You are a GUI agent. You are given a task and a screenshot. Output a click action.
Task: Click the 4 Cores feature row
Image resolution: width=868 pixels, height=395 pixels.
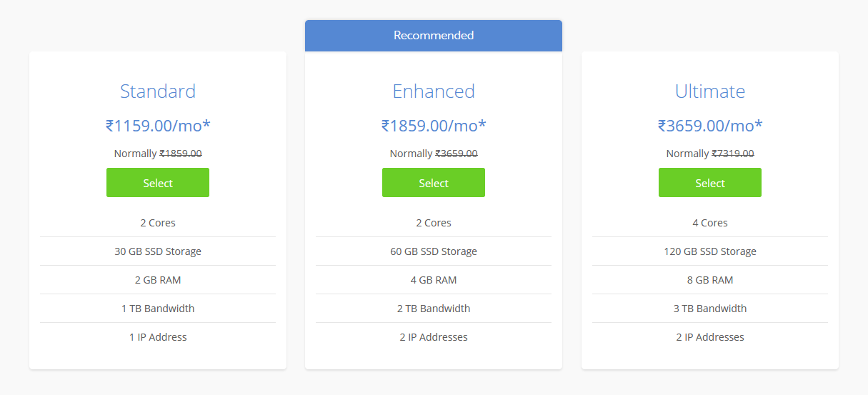click(710, 223)
